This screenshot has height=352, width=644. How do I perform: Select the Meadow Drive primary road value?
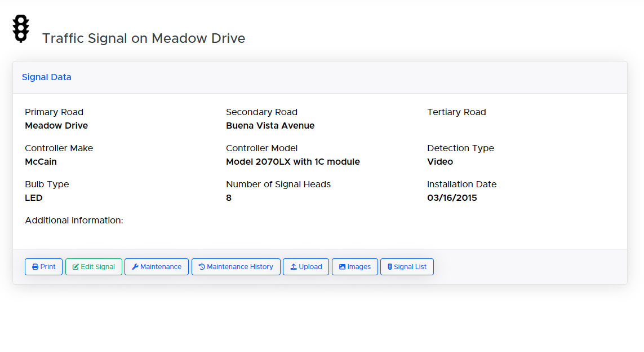click(x=56, y=126)
